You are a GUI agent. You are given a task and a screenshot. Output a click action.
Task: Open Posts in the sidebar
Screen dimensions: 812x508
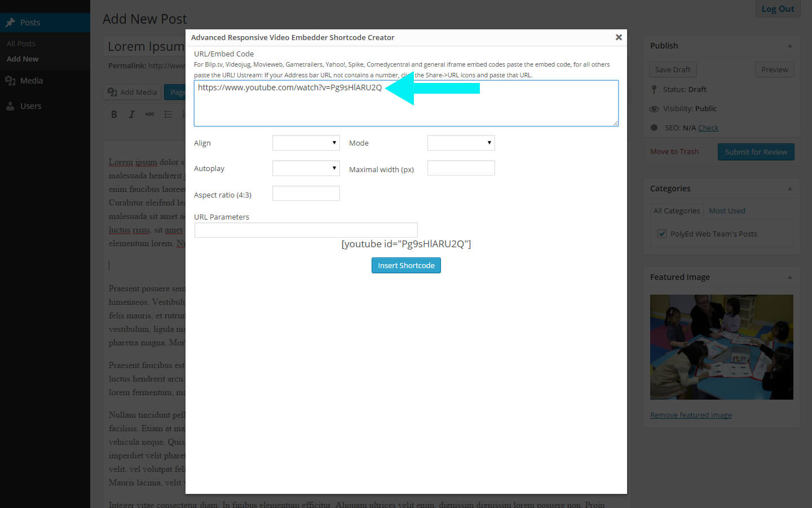[45, 23]
